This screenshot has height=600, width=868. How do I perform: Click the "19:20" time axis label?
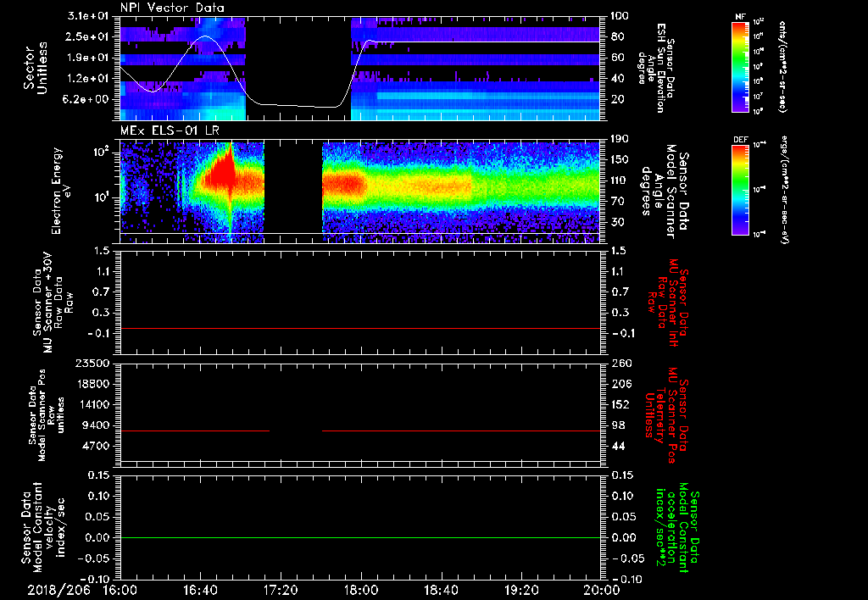coord(521,591)
